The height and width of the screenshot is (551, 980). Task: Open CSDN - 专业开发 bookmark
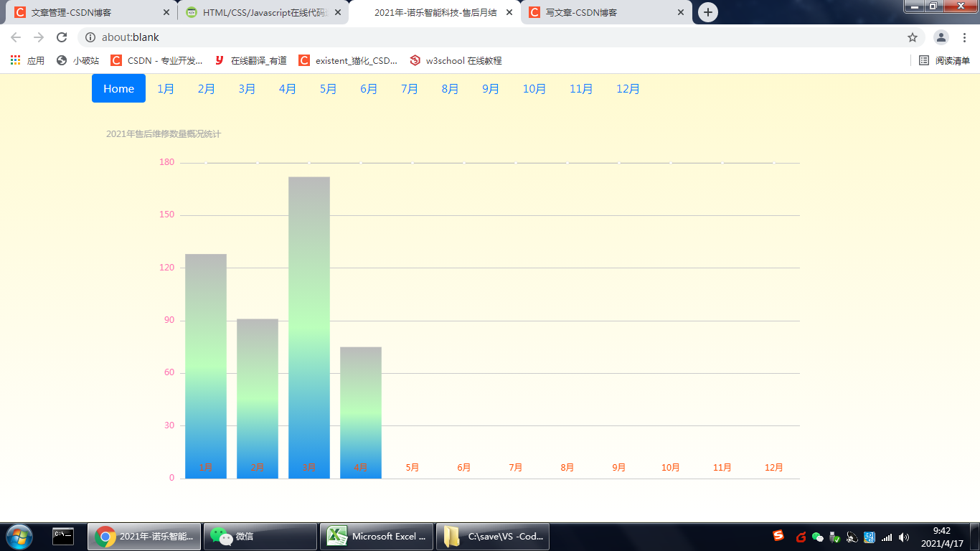tap(156, 61)
